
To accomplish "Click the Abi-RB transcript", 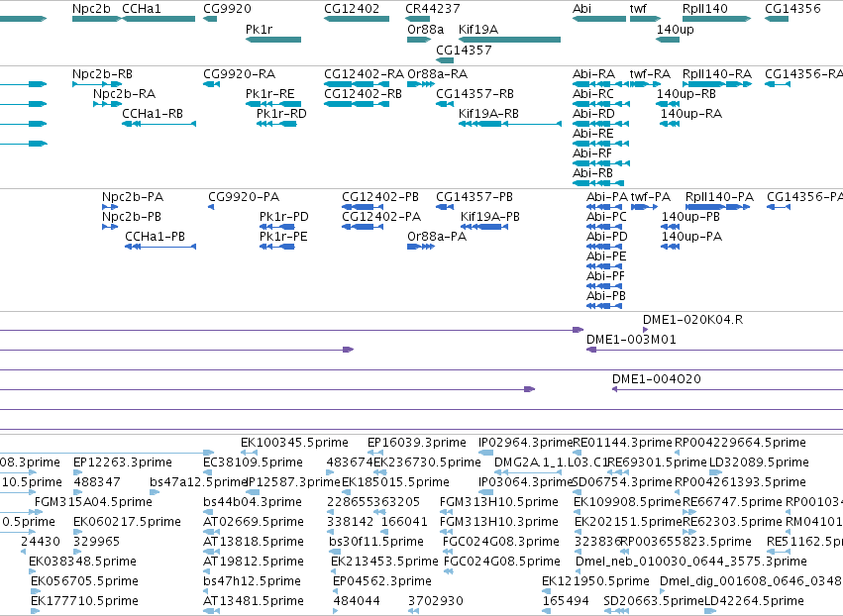I will click(598, 183).
